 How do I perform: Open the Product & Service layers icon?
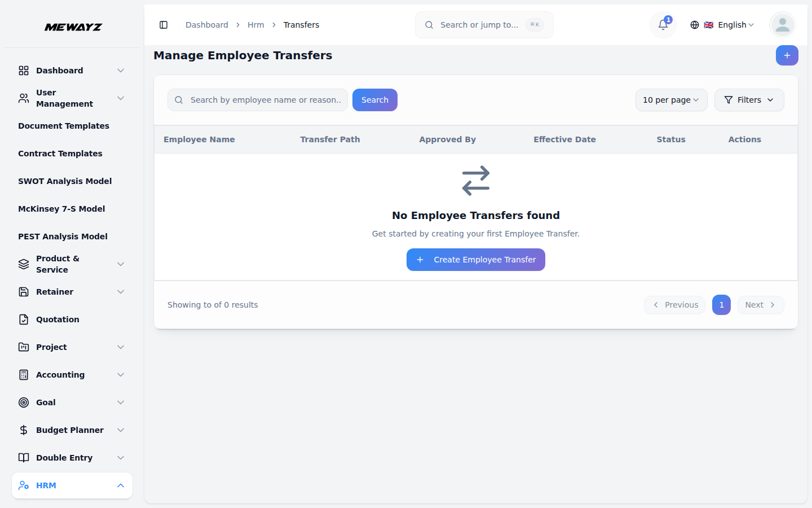pyautogui.click(x=23, y=264)
